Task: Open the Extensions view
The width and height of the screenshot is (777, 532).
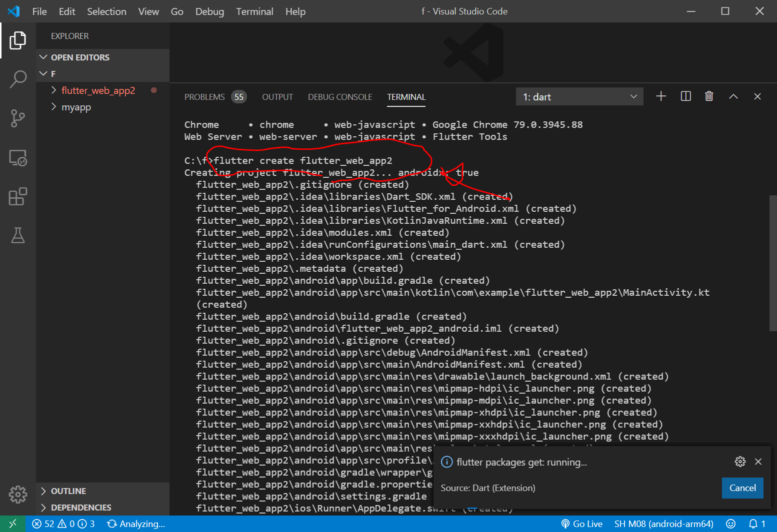Action: coord(18,196)
